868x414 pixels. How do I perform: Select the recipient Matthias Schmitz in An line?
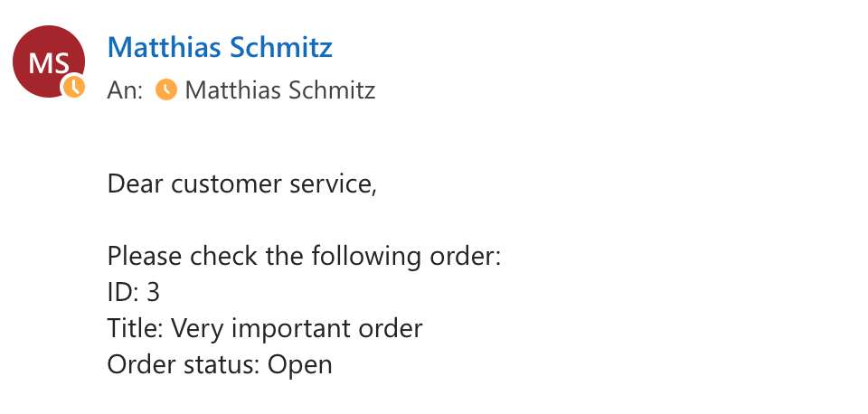(x=280, y=90)
